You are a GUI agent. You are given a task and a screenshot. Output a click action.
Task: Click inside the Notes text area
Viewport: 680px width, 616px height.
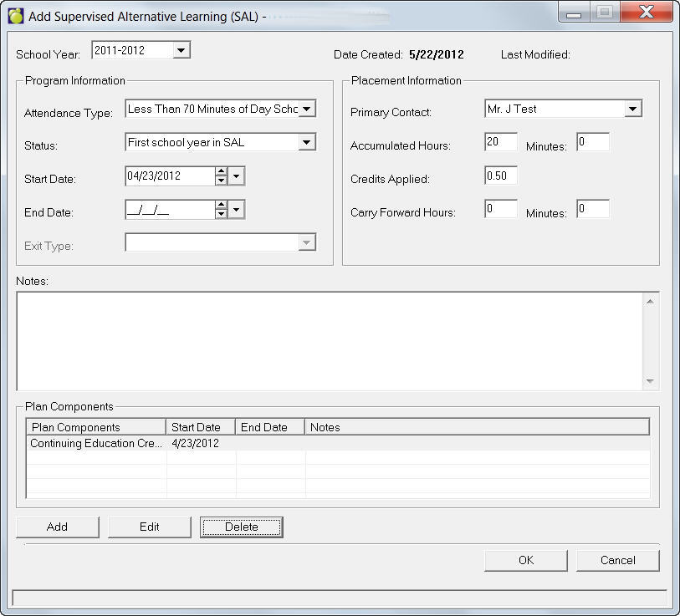point(330,339)
